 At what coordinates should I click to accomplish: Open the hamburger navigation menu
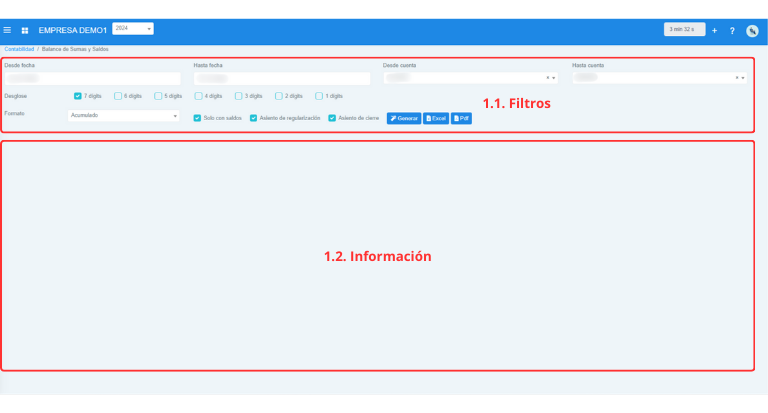tap(7, 30)
